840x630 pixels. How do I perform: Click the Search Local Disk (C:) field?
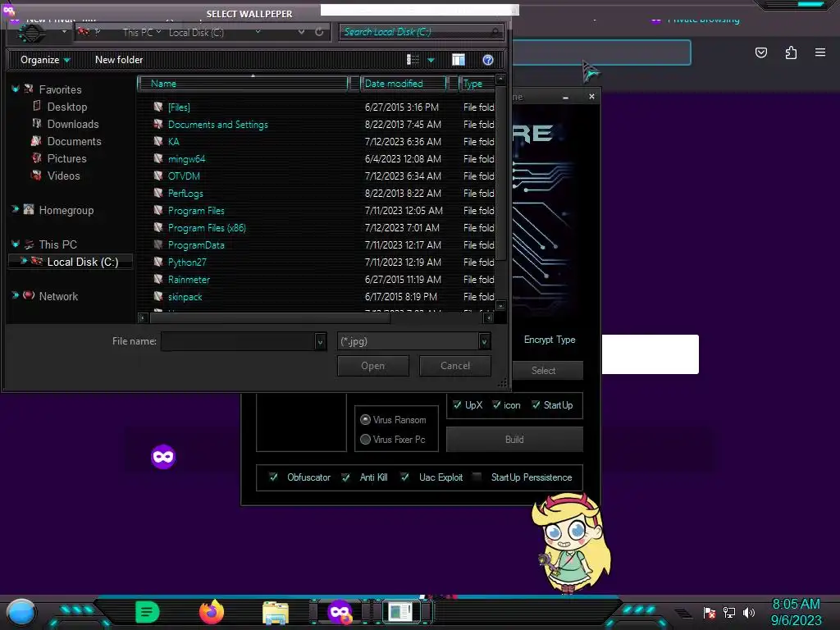[421, 32]
